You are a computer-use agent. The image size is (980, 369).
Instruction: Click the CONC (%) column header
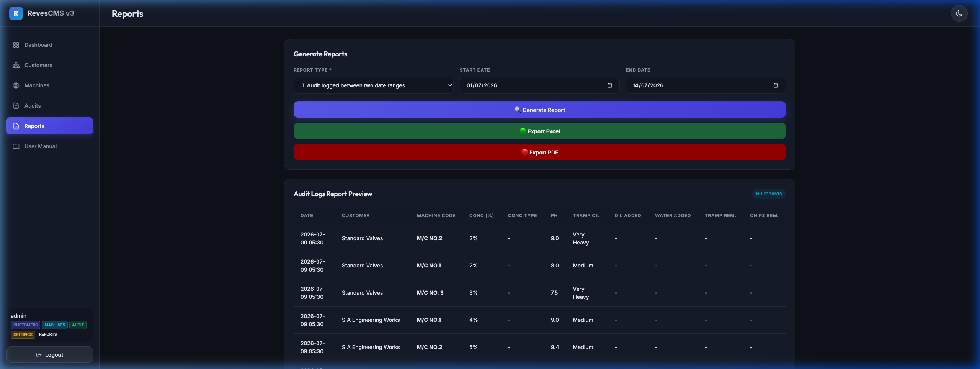click(x=482, y=216)
